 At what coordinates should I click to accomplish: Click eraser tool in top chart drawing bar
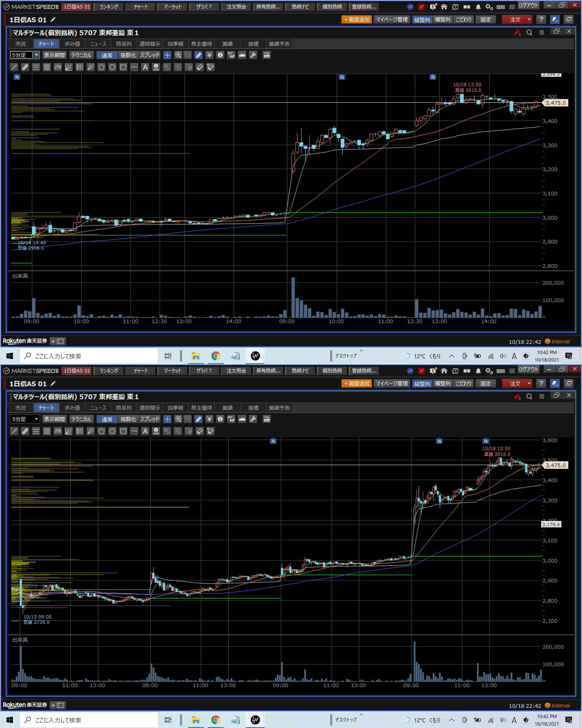(199, 67)
